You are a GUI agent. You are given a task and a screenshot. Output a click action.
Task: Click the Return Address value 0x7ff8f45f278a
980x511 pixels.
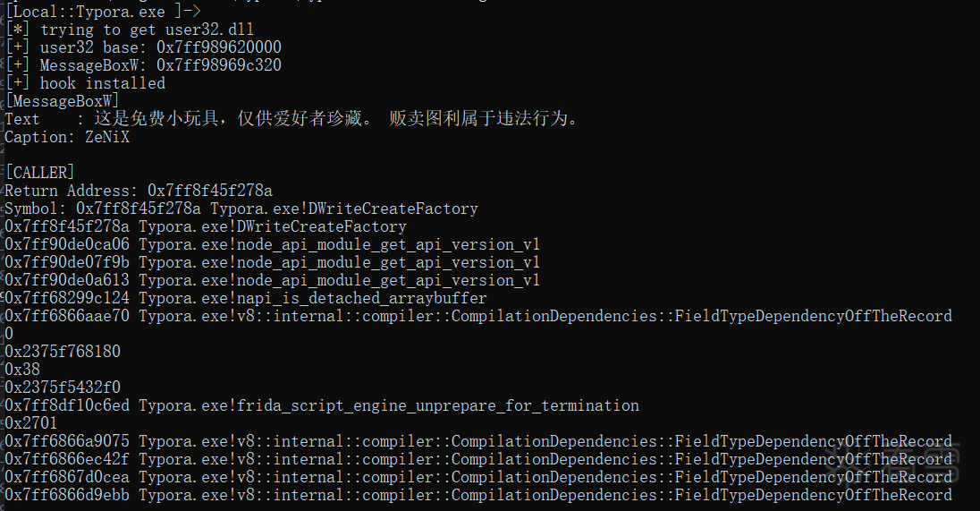[x=210, y=191]
